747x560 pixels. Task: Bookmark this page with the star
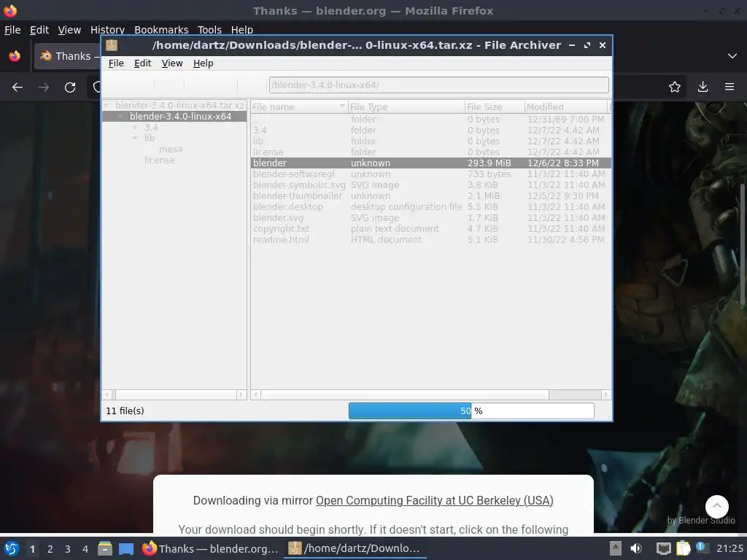pos(675,87)
